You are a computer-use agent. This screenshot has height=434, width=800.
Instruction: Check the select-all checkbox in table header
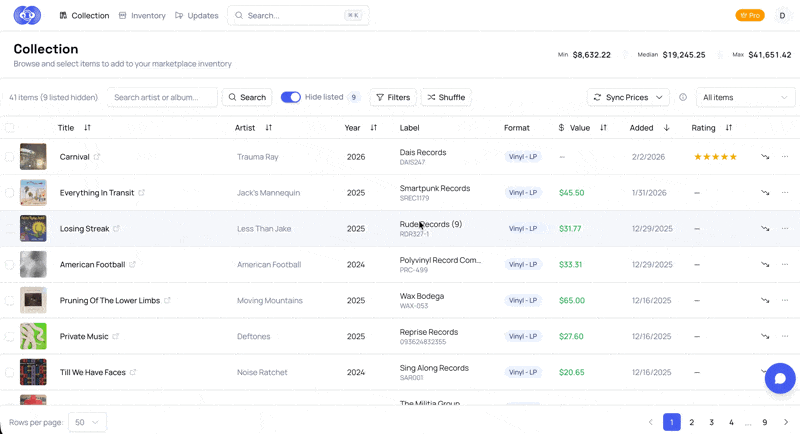(10, 128)
